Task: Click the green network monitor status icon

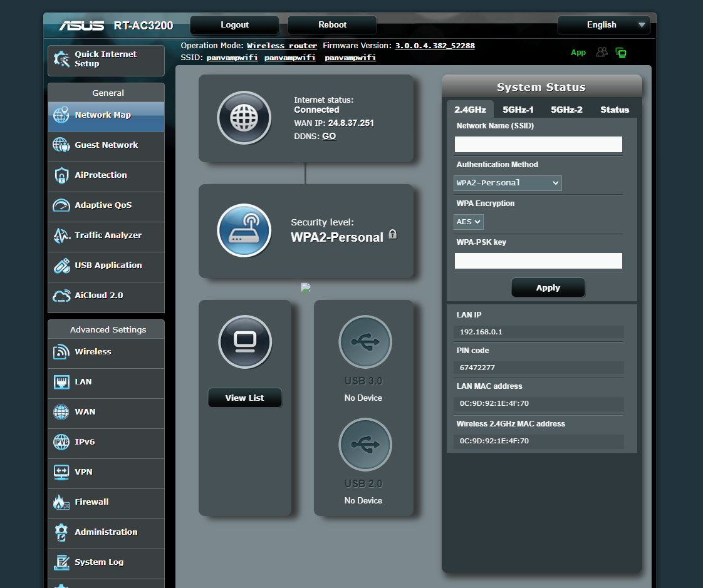Action: tap(621, 53)
